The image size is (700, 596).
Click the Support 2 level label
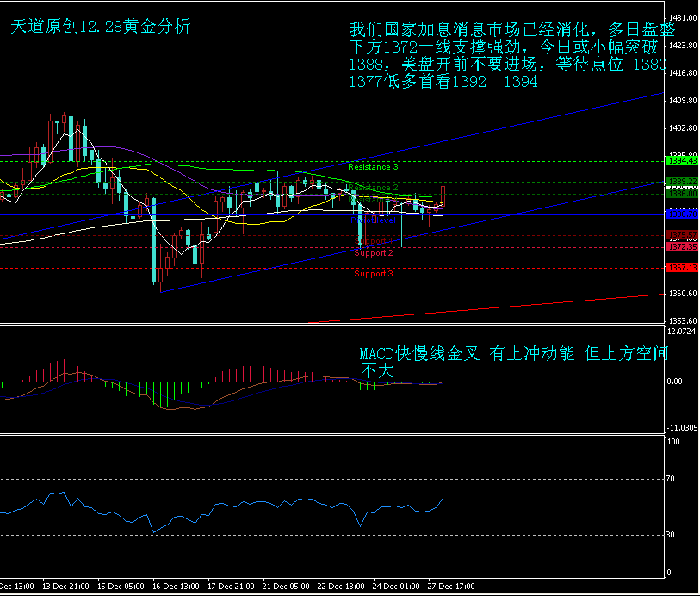pos(374,253)
